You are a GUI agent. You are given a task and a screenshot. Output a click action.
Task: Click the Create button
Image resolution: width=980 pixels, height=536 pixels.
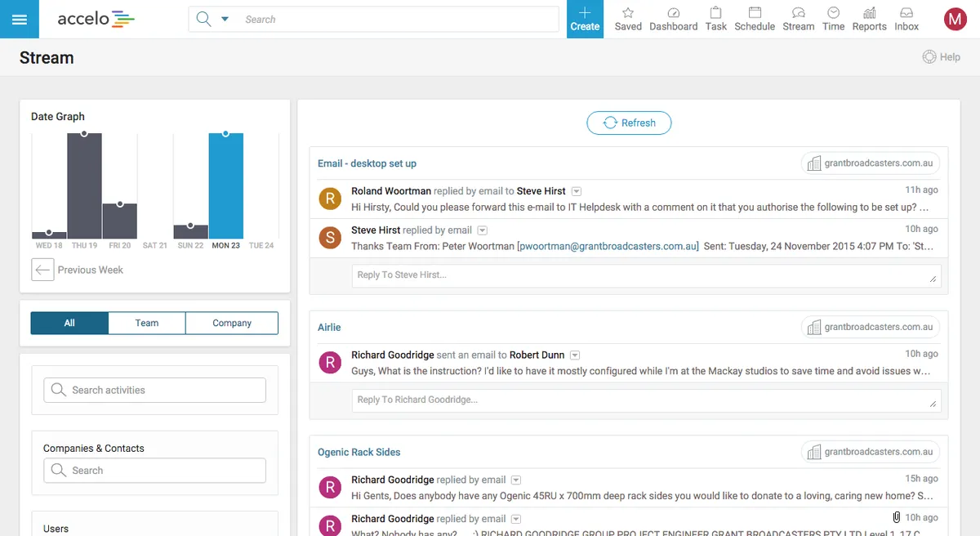tap(585, 19)
